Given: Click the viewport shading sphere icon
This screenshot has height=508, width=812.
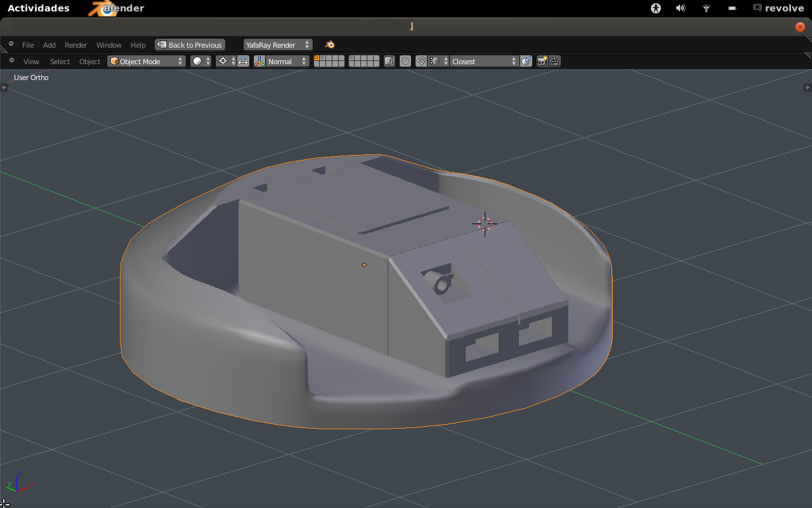Looking at the screenshot, I should (197, 62).
